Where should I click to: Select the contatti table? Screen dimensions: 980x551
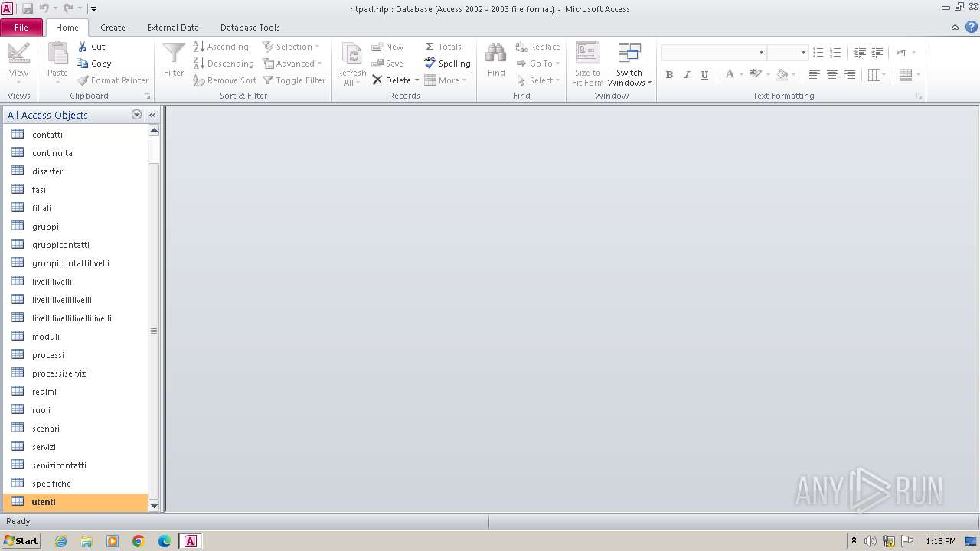(x=75, y=135)
